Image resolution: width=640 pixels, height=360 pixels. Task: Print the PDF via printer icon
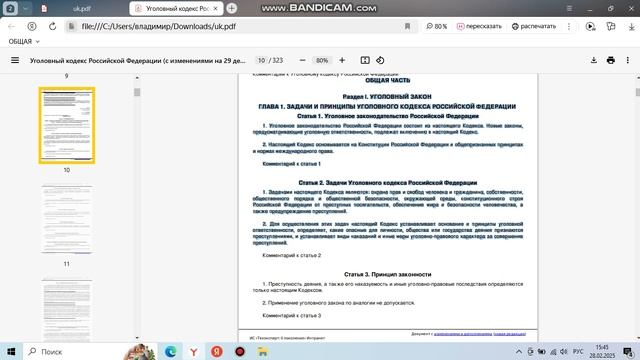pos(611,60)
